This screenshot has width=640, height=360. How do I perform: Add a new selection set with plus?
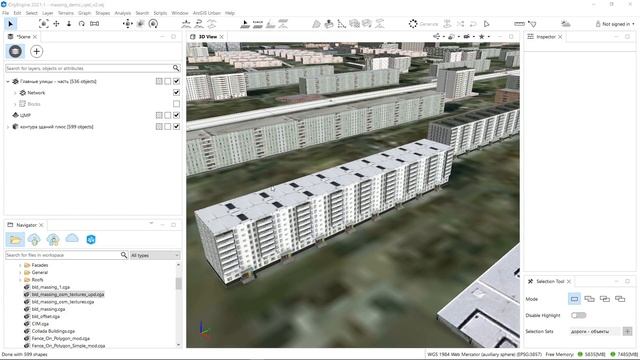[x=627, y=331]
